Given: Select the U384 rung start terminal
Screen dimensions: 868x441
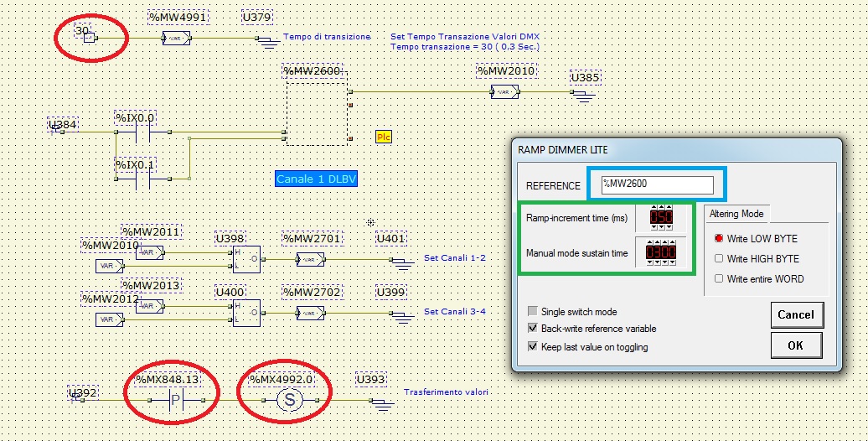Looking at the screenshot, I should (58, 132).
